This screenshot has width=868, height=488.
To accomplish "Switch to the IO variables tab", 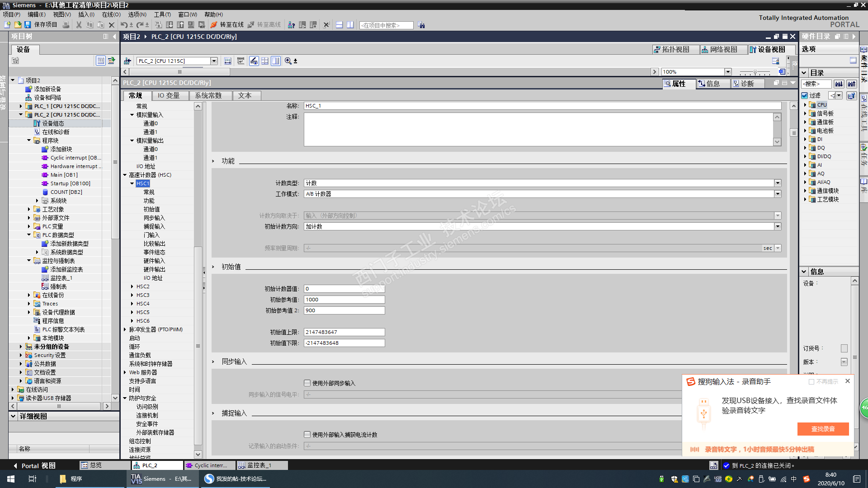I will pyautogui.click(x=168, y=96).
